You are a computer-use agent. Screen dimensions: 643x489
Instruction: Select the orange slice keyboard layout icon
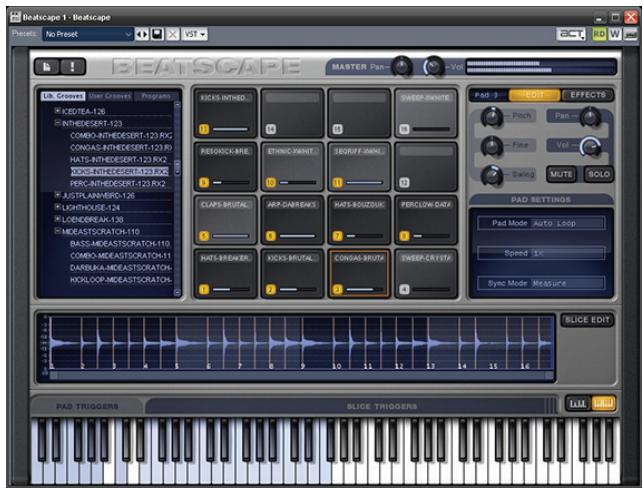[603, 404]
